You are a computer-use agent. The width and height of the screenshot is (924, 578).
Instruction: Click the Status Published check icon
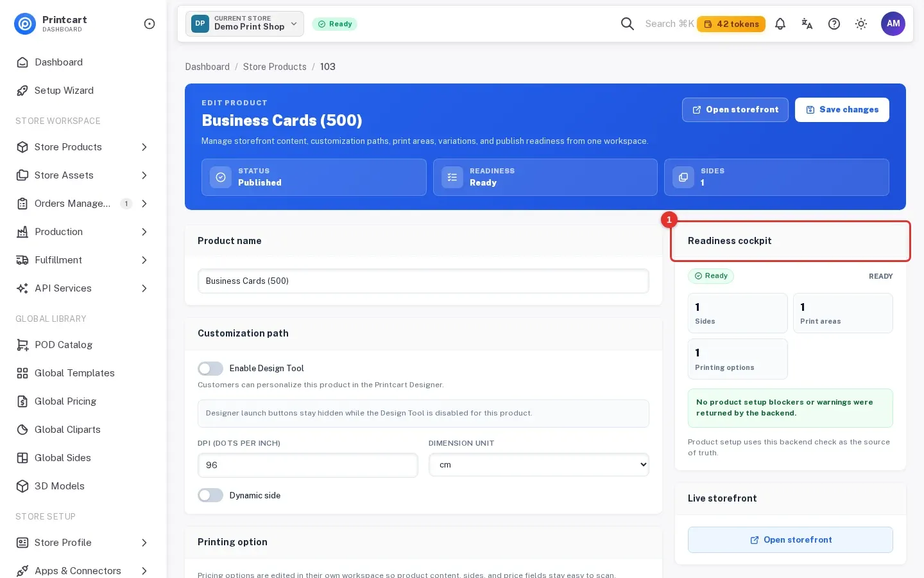[x=221, y=177]
